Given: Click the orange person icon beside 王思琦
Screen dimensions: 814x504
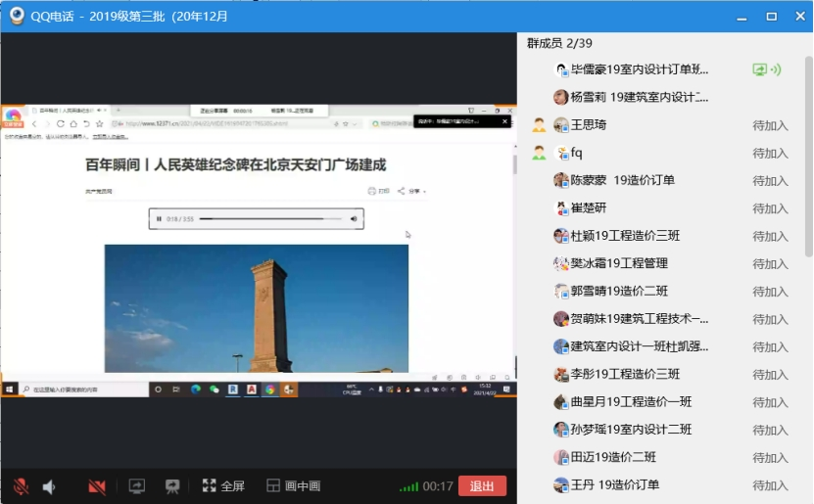Looking at the screenshot, I should (x=539, y=125).
